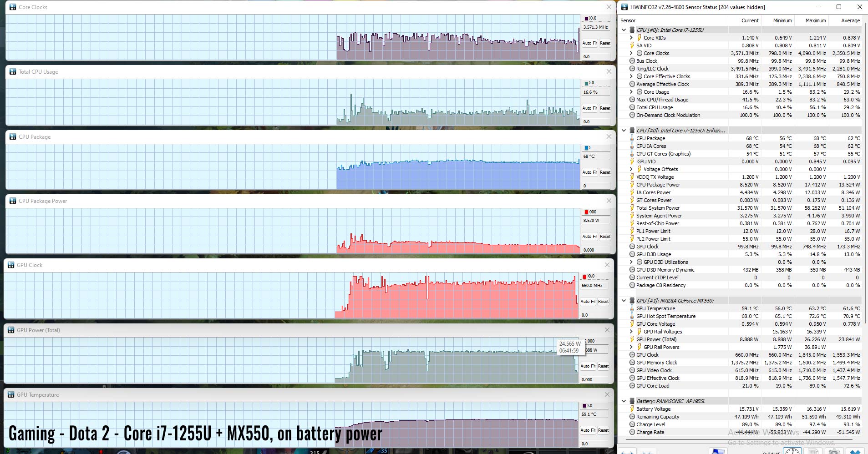Click the minimum value field in GPU Temperature graph
Screen dimensions: 868x454
(x=594, y=444)
